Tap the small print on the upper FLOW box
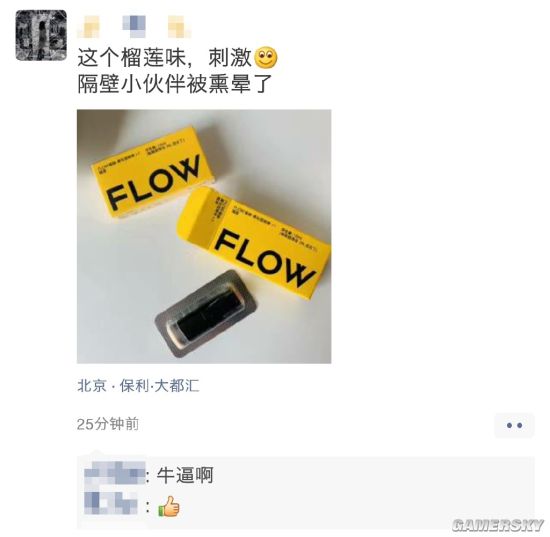This screenshot has height=537, width=550. click(140, 155)
